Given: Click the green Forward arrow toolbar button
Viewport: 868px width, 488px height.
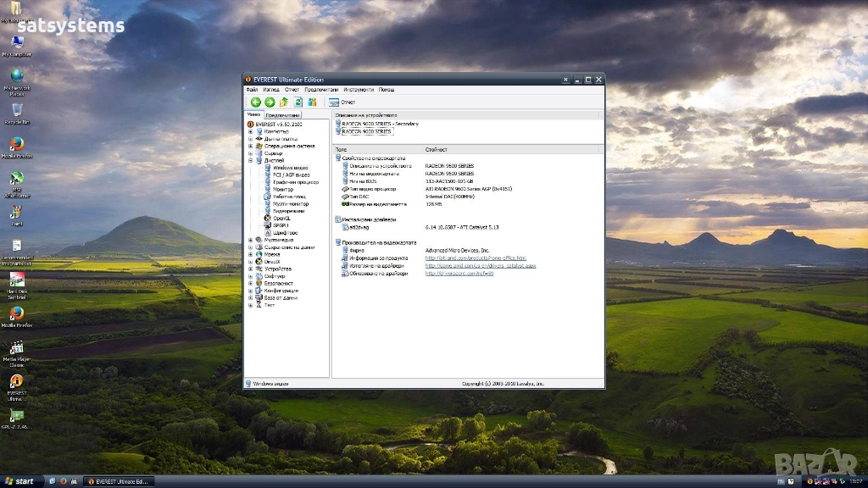Looking at the screenshot, I should point(270,102).
